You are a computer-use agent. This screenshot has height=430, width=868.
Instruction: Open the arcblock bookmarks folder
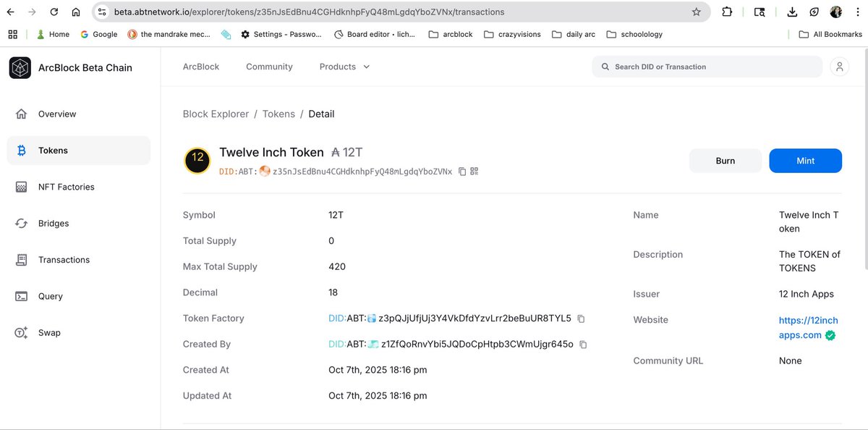click(450, 34)
